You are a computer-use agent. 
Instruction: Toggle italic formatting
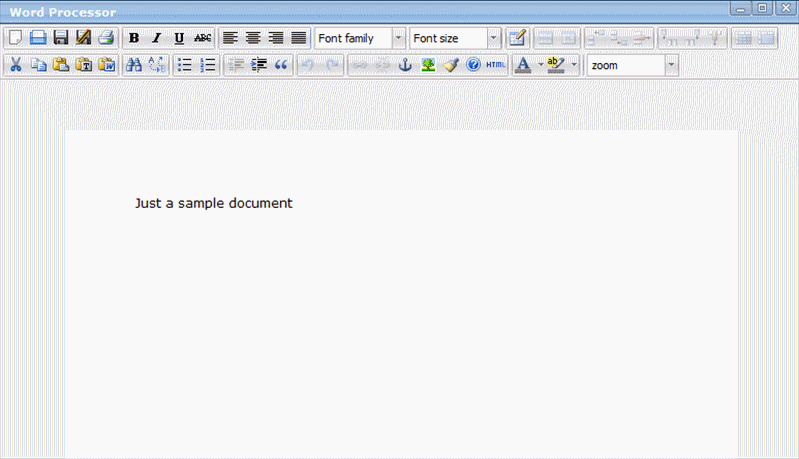coord(156,38)
